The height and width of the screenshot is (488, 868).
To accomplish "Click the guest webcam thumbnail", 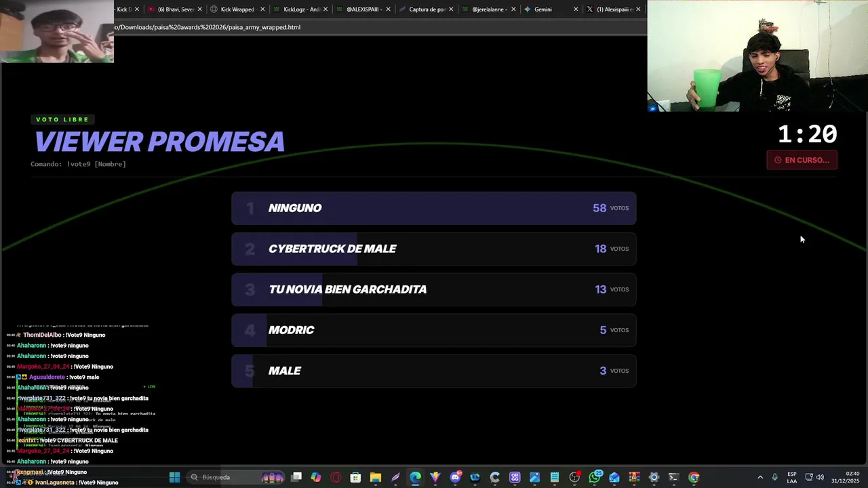I will point(57,31).
